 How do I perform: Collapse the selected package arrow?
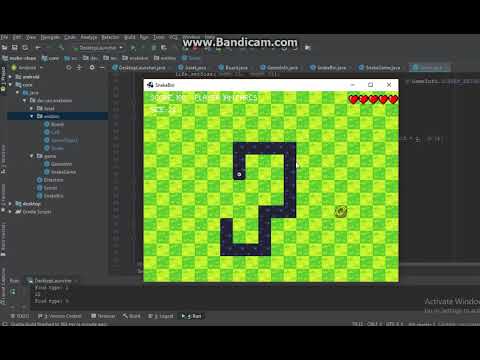pyautogui.click(x=32, y=116)
